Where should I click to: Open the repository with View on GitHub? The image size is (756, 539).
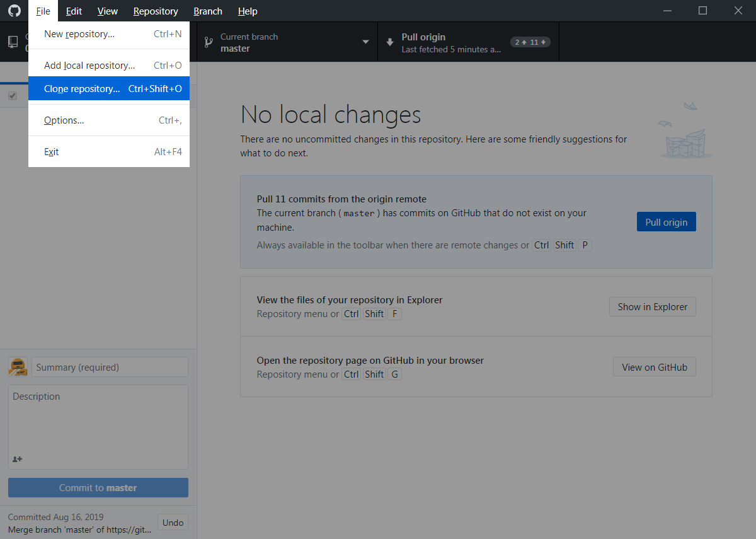coord(654,366)
